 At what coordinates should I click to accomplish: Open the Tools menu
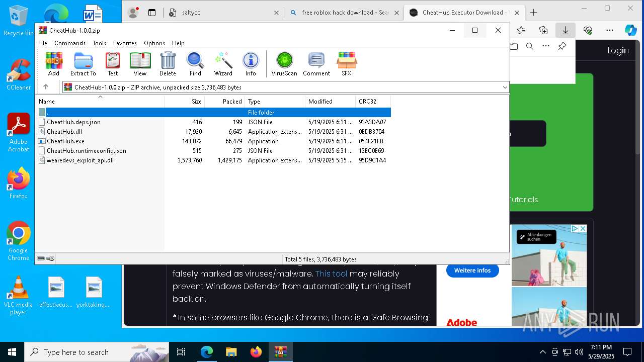pyautogui.click(x=99, y=43)
